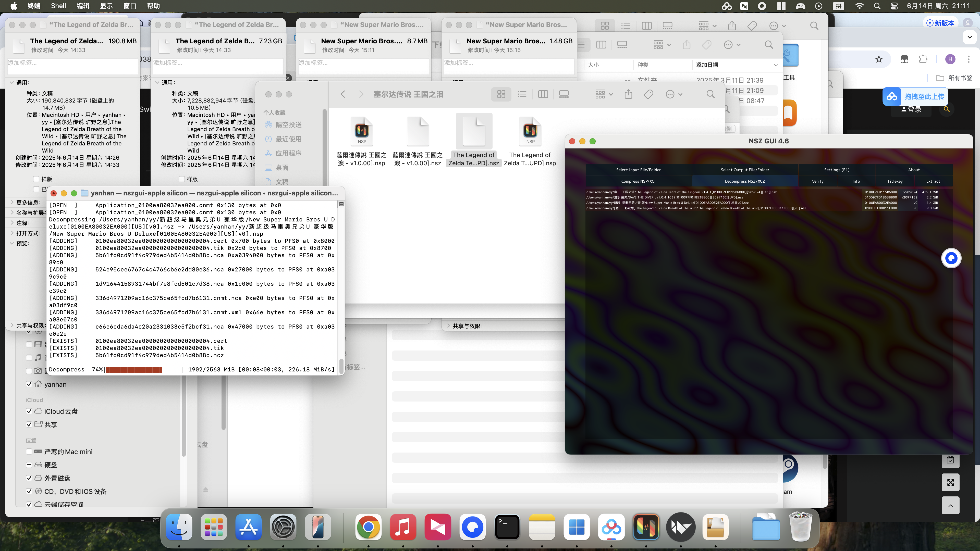The image size is (980, 551).
Task: Open System Settings from the Dock
Action: [x=283, y=527]
